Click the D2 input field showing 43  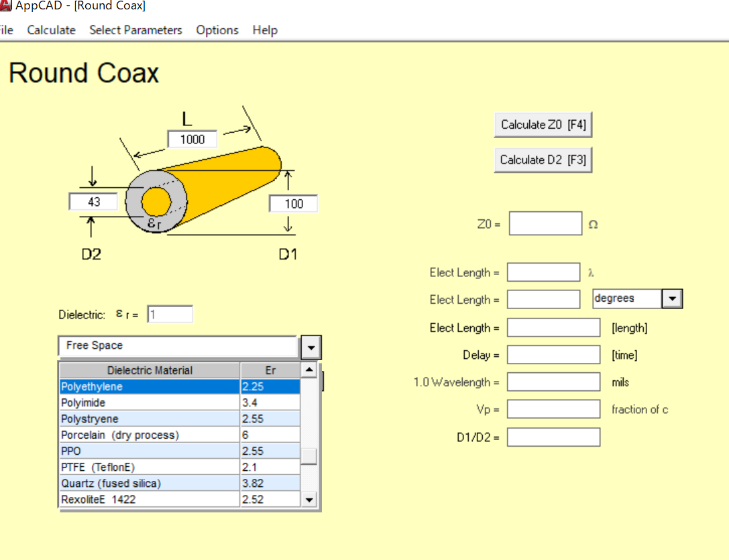pyautogui.click(x=93, y=202)
